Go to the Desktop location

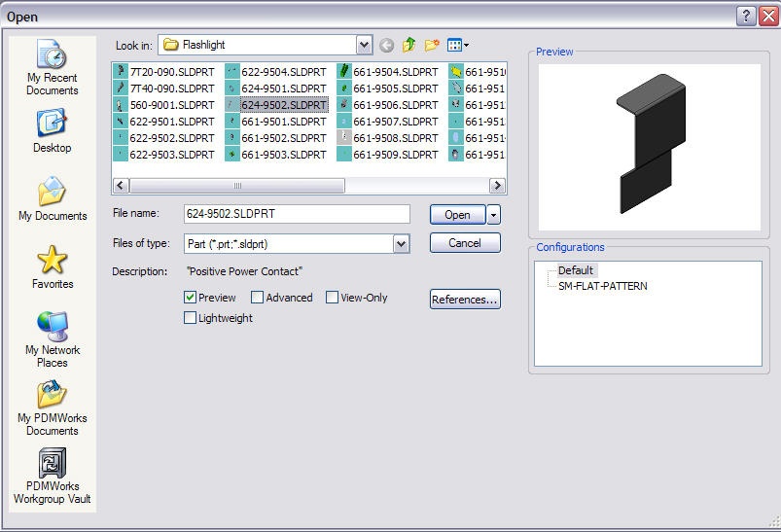53,130
